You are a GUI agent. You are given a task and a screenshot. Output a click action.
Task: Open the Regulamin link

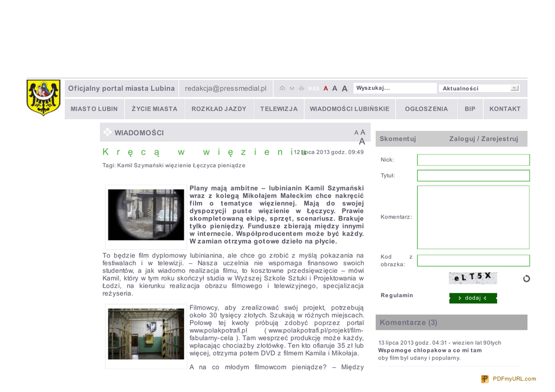pyautogui.click(x=397, y=295)
